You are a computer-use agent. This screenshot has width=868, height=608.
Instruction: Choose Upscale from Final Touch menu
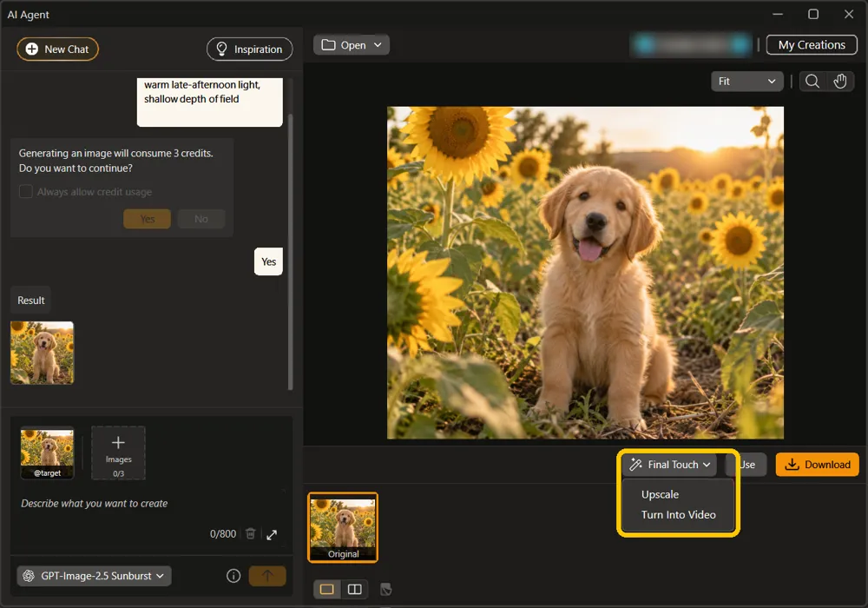click(660, 494)
